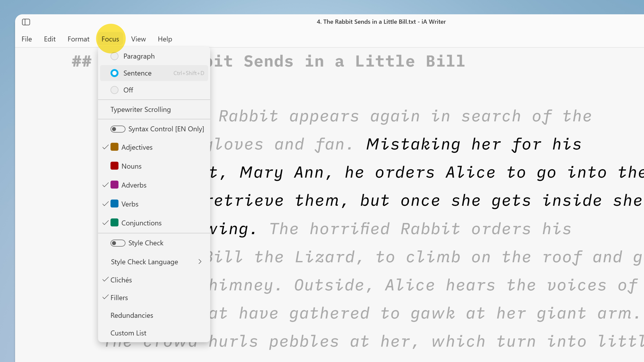Viewport: 644px width, 362px height.
Task: Select Off focus mode
Action: (x=128, y=90)
